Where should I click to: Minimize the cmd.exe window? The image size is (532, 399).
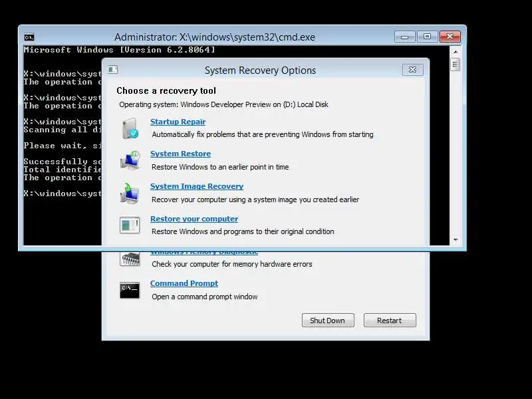click(x=405, y=37)
